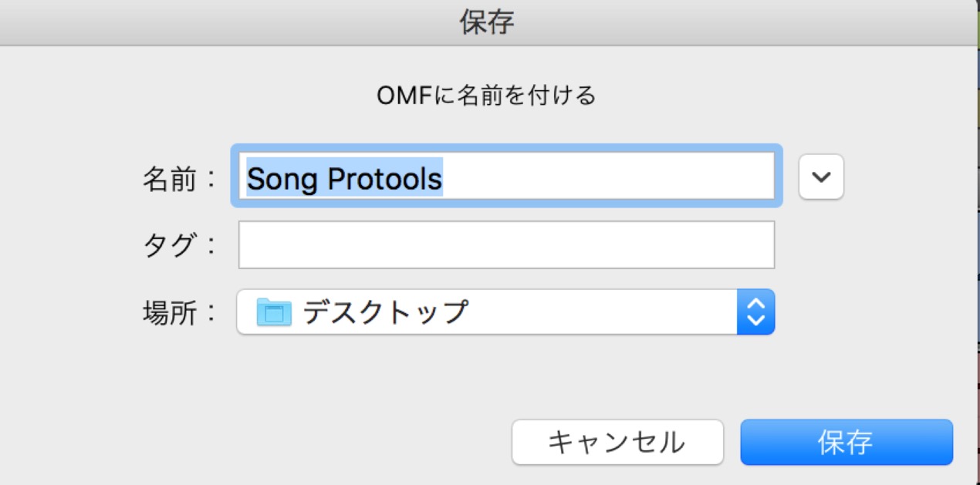Viewport: 980px width, 485px height.
Task: Click the 保存 title bar text
Action: click(487, 22)
